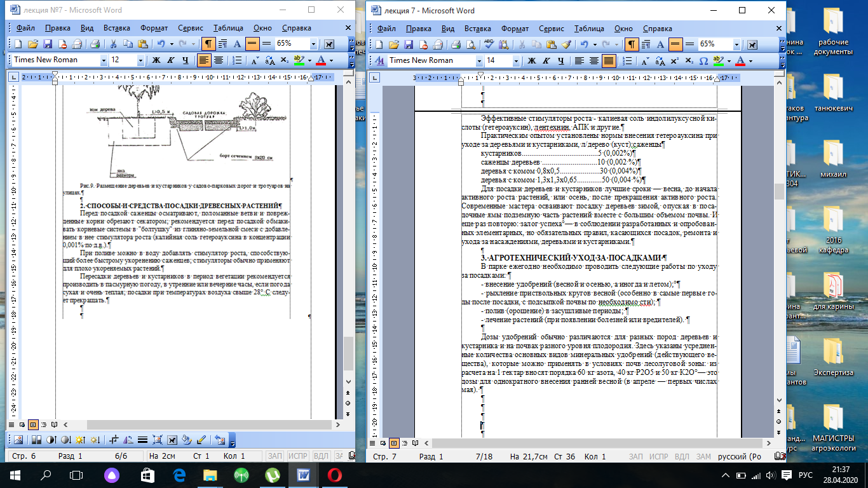The height and width of the screenshot is (488, 868).
Task: Click Superscript x² icon in right window
Action: tap(674, 61)
